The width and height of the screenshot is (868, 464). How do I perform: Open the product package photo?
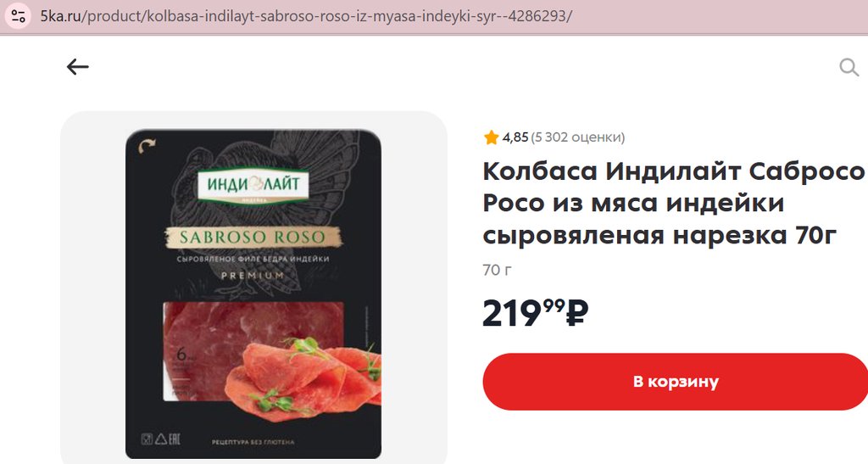253,293
